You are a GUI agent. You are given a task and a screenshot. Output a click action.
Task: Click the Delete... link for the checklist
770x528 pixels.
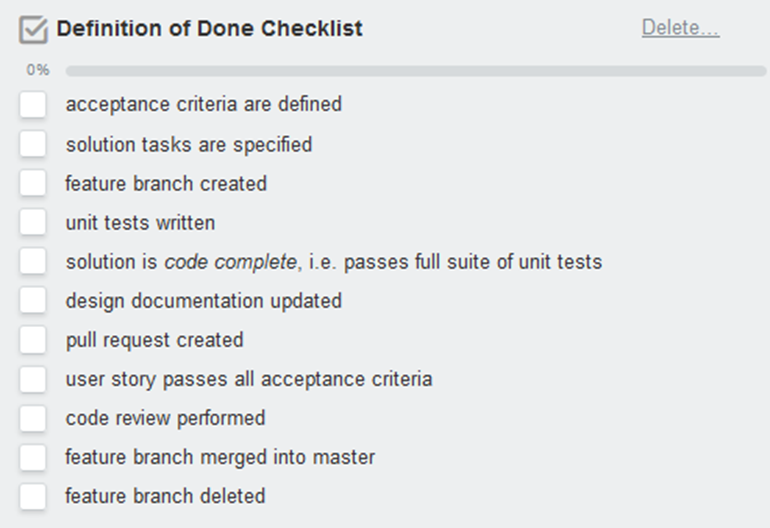(680, 28)
